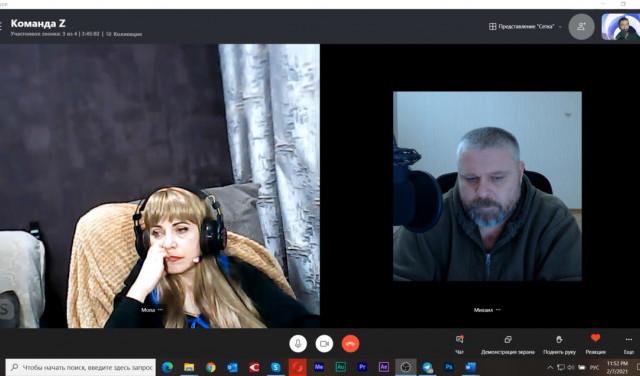Screen dimensions: 640x376
Task: Open the Ещё more options menu
Action: click(629, 344)
